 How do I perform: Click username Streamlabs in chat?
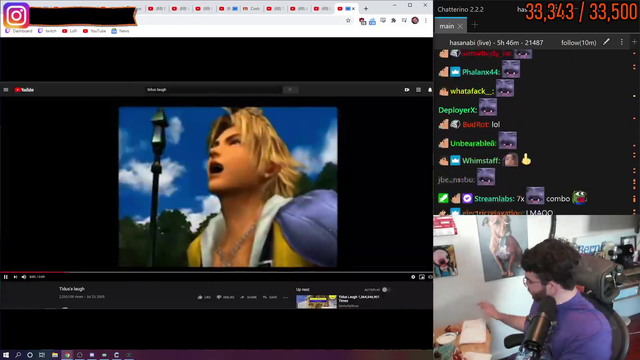[494, 199]
